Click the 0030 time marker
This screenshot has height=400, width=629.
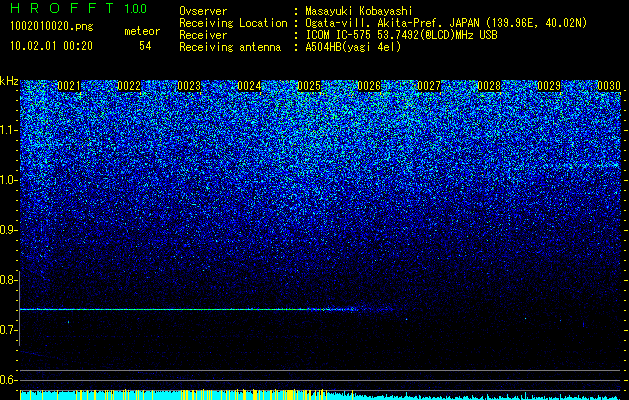[x=609, y=86]
